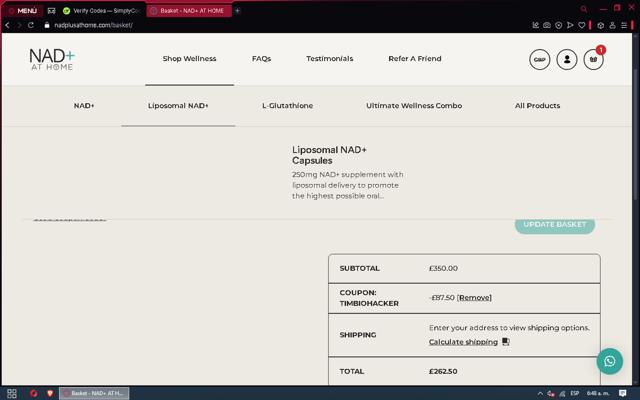Open the taskbar clock 6:48 a.m.

[598, 393]
